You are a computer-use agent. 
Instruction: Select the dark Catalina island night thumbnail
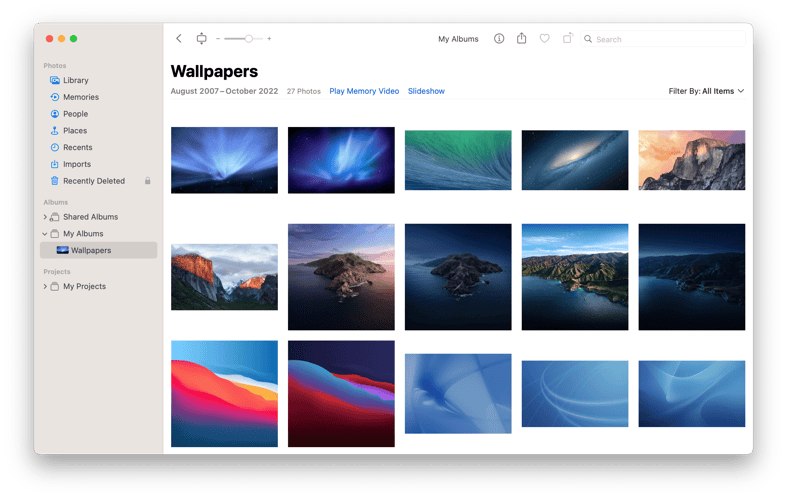point(458,277)
